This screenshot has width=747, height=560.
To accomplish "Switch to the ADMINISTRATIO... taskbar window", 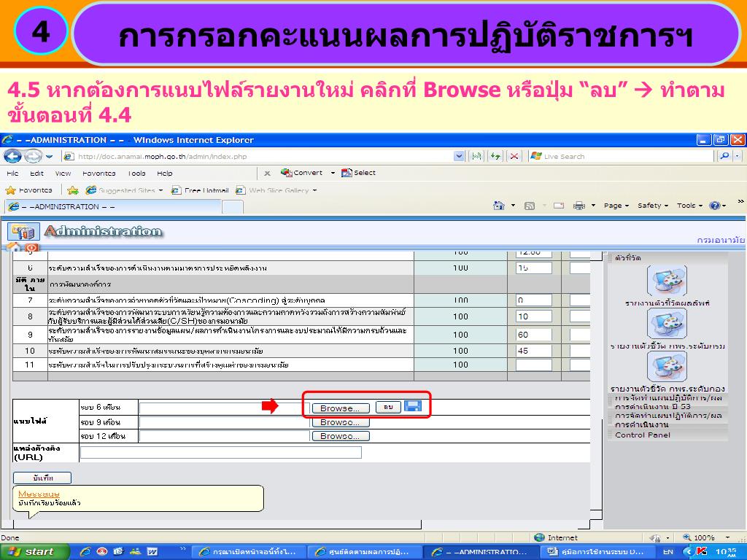I will point(481,552).
